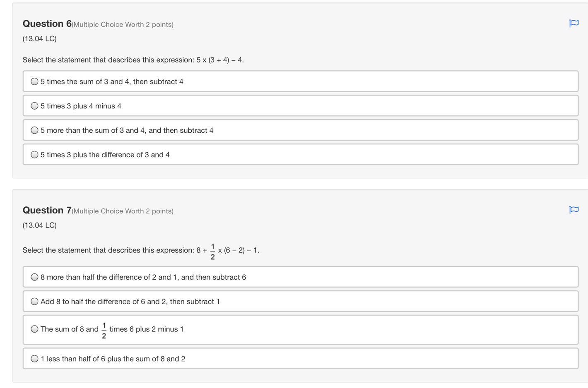The width and height of the screenshot is (588, 388).
Task: Choose the '5 times 3 plus 4 minus 4' option
Action: click(35, 106)
